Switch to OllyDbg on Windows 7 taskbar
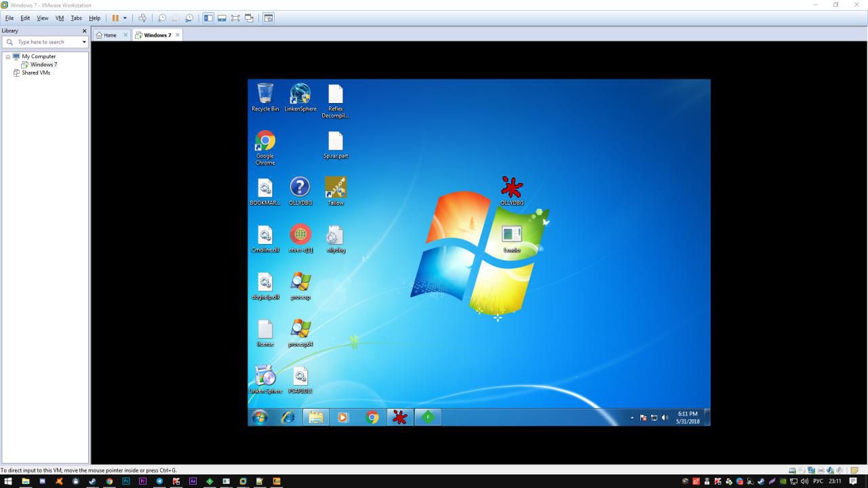The image size is (868, 488). coord(400,418)
